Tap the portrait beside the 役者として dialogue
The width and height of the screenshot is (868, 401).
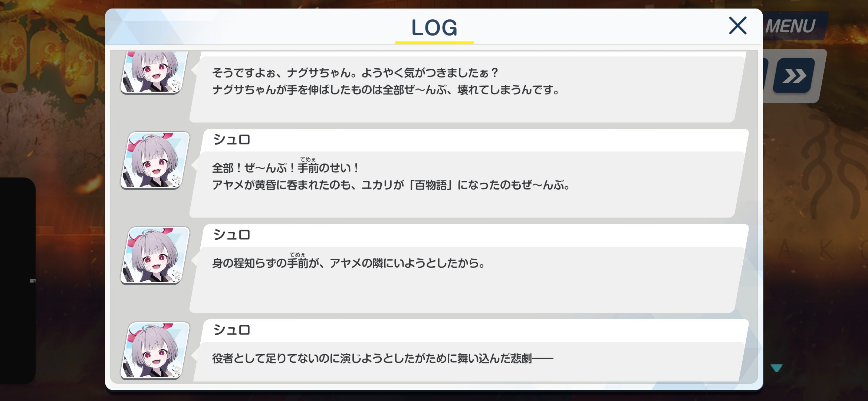(155, 351)
